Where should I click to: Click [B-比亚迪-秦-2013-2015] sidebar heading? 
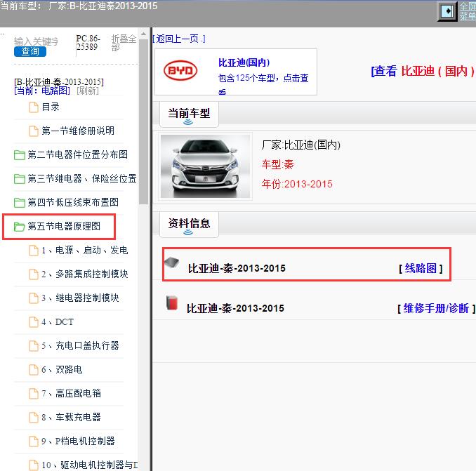tap(59, 82)
